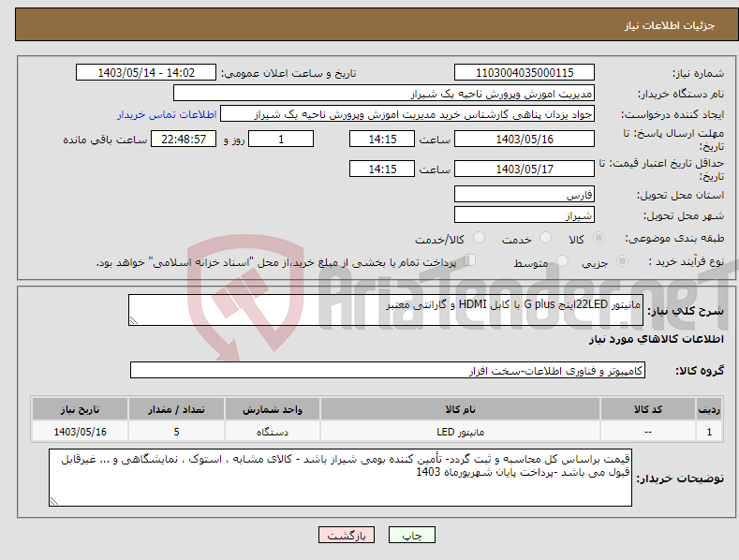This screenshot has height=560, width=739.
Task: Click the request creator field جواد یزدان پناهی
Action: point(407,114)
